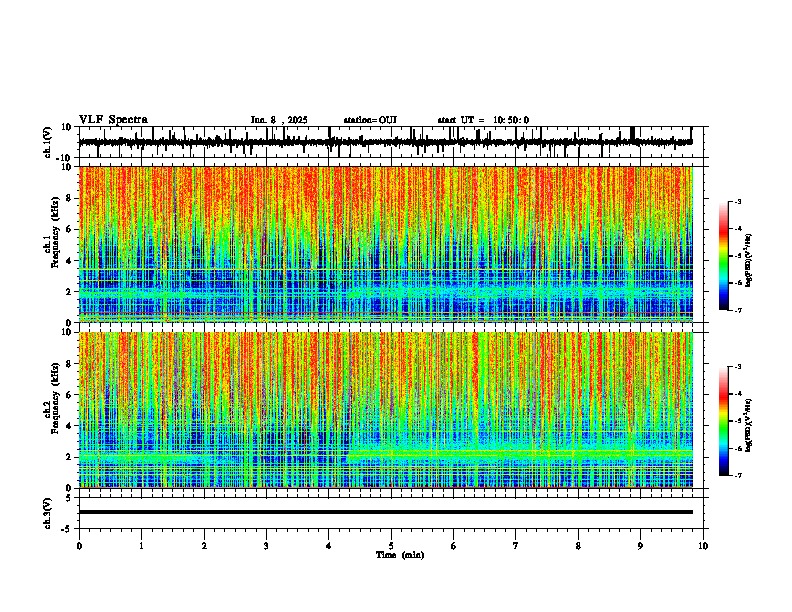Click the ch.2 "log(PSD)(V²/Hz)" color bar label
The height and width of the screenshot is (612, 792).
(x=749, y=425)
